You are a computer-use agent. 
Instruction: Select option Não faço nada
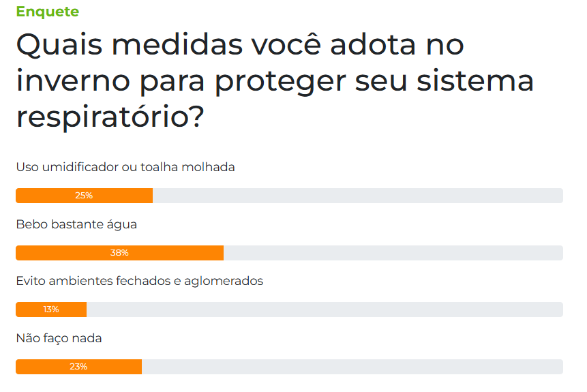(x=59, y=338)
